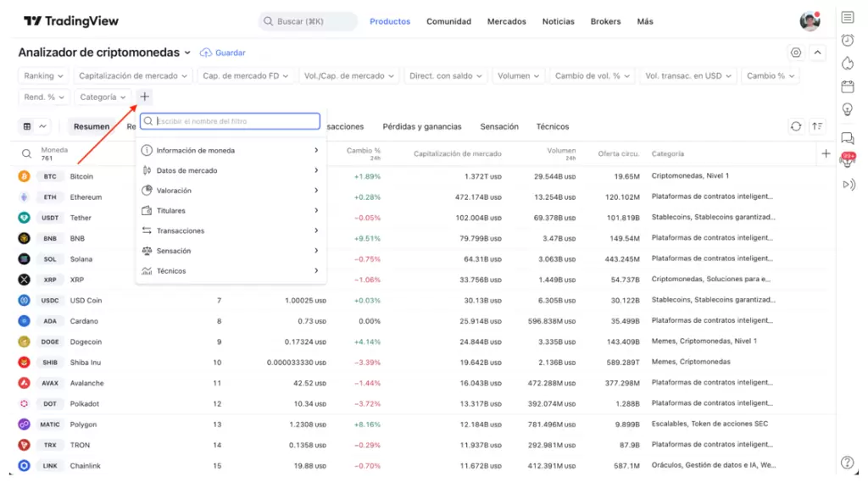
Task: Open the Ranking filter dropdown
Action: click(43, 75)
